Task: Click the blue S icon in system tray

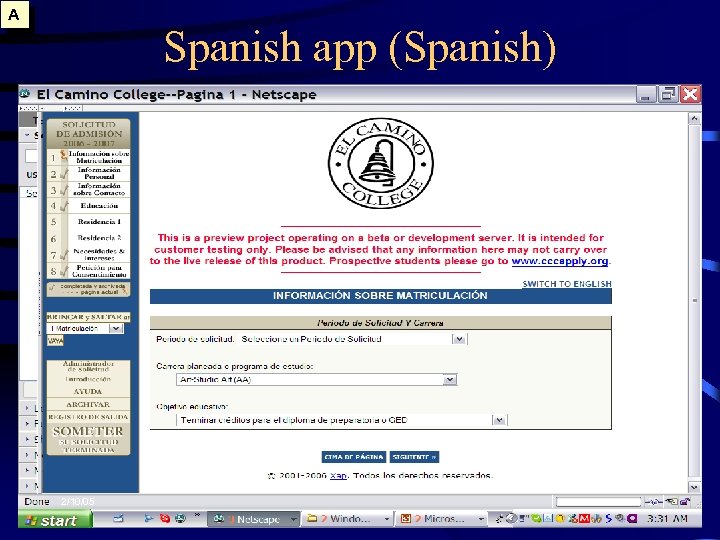Action: point(608,519)
